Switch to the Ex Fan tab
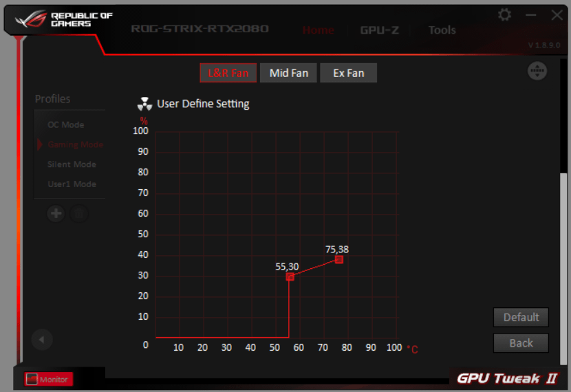571x392 pixels. [349, 73]
